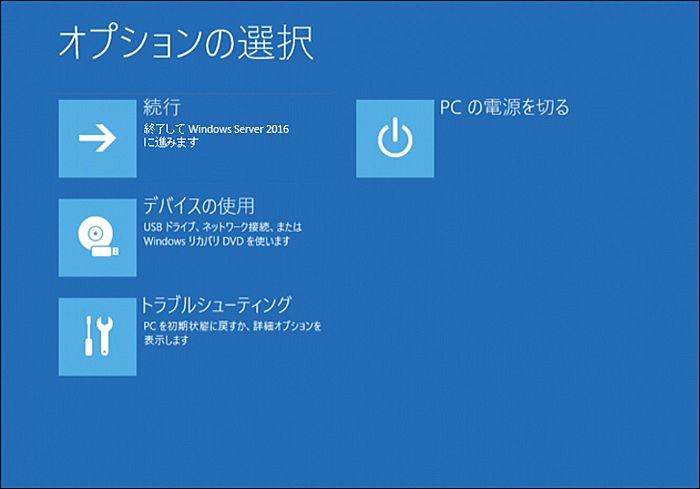Click the "PC の電源を切る" label
The image size is (700, 489).
[504, 107]
